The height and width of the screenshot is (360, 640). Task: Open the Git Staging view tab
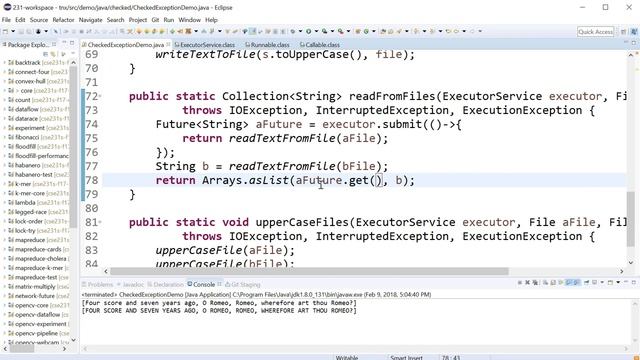pyautogui.click(x=245, y=284)
